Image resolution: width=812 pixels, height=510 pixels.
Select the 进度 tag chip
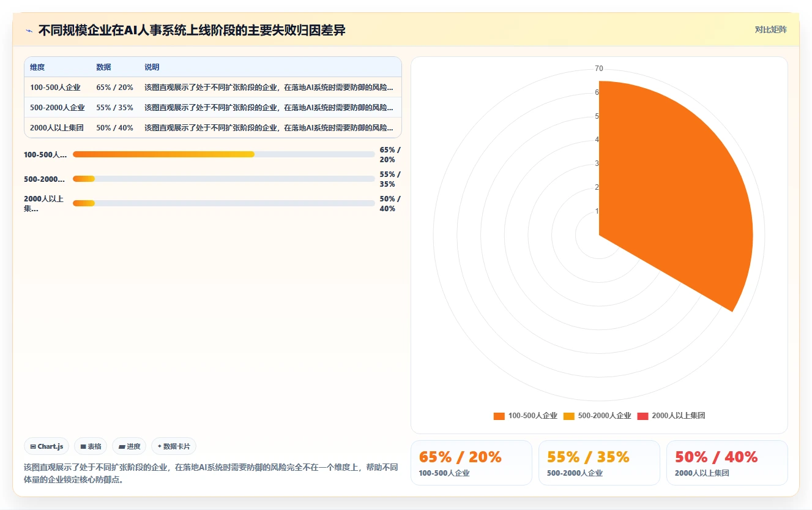(x=129, y=446)
